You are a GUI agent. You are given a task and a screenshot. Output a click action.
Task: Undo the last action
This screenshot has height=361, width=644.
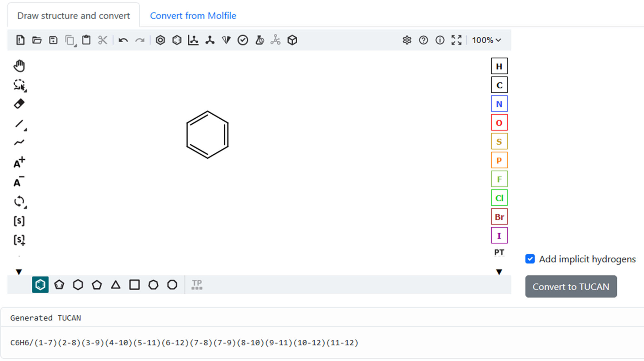(123, 40)
